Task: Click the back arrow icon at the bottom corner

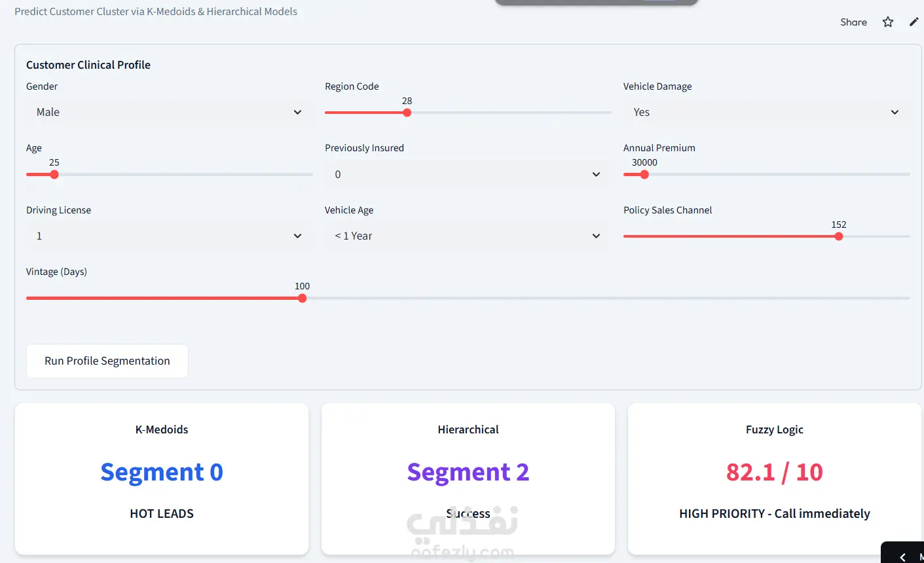Action: click(x=902, y=557)
